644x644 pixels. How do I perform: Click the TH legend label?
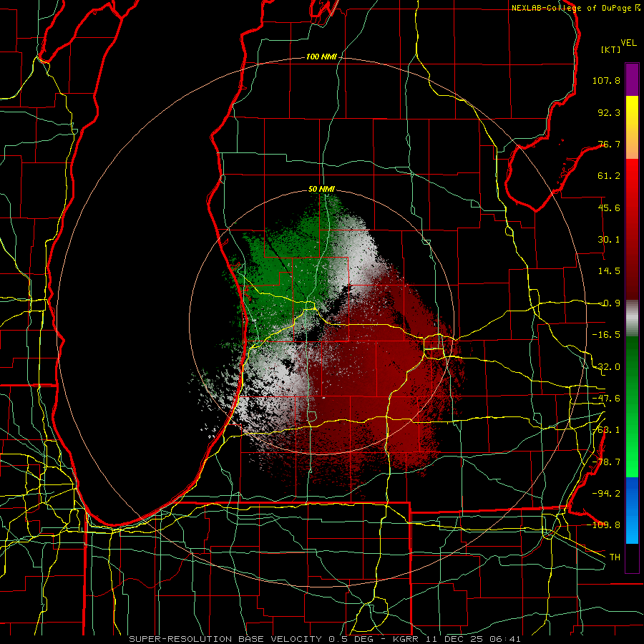[615, 557]
